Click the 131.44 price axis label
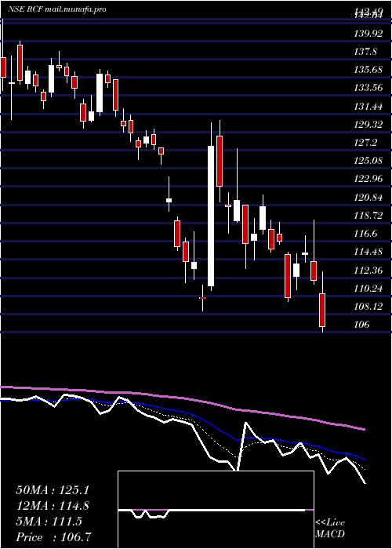The width and height of the screenshot is (392, 549). (x=368, y=106)
